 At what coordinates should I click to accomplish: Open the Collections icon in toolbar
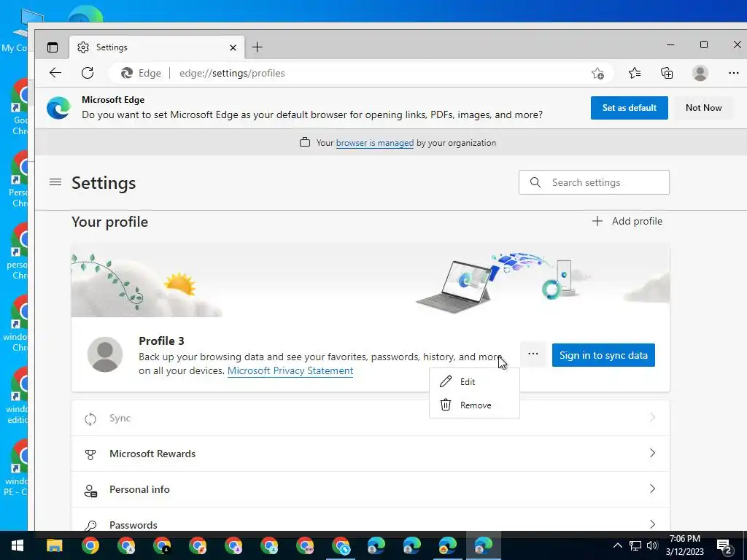pyautogui.click(x=667, y=73)
